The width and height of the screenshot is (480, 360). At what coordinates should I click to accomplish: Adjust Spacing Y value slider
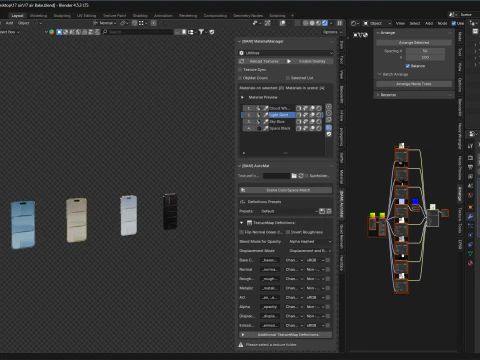425,57
